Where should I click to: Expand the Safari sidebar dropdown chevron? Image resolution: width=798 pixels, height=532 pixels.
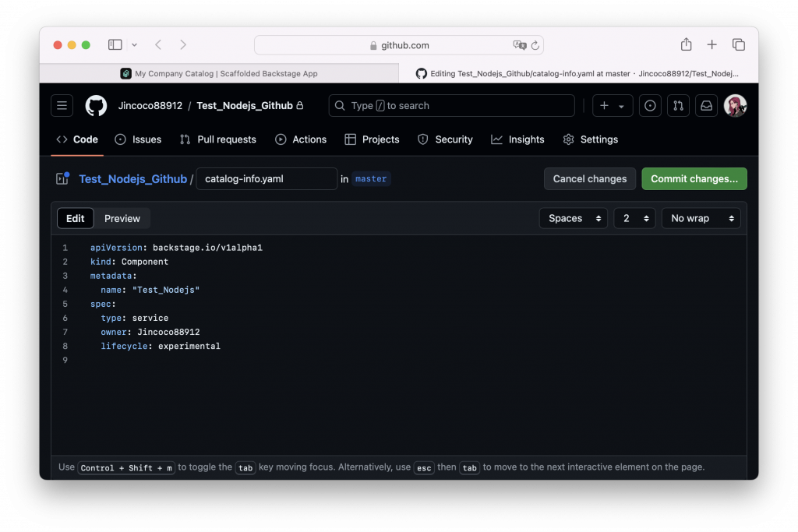(x=134, y=44)
